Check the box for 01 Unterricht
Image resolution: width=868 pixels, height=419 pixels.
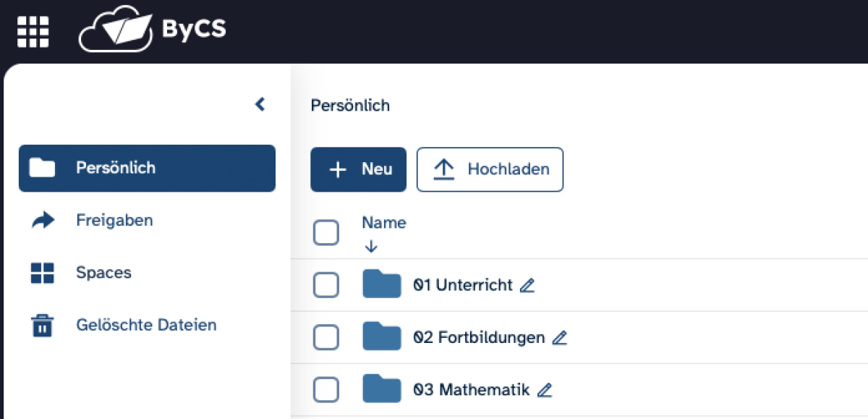pyautogui.click(x=325, y=285)
